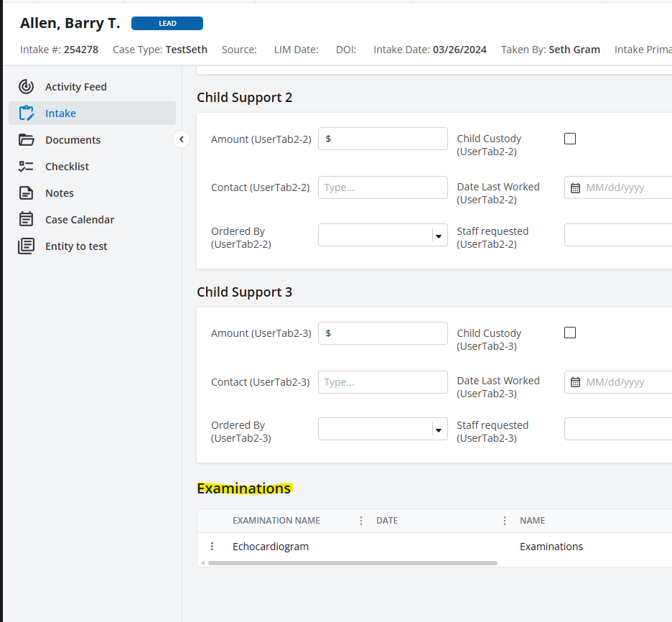
Task: Click the Date Last Worked (UserTab2-2) field
Action: 618,187
